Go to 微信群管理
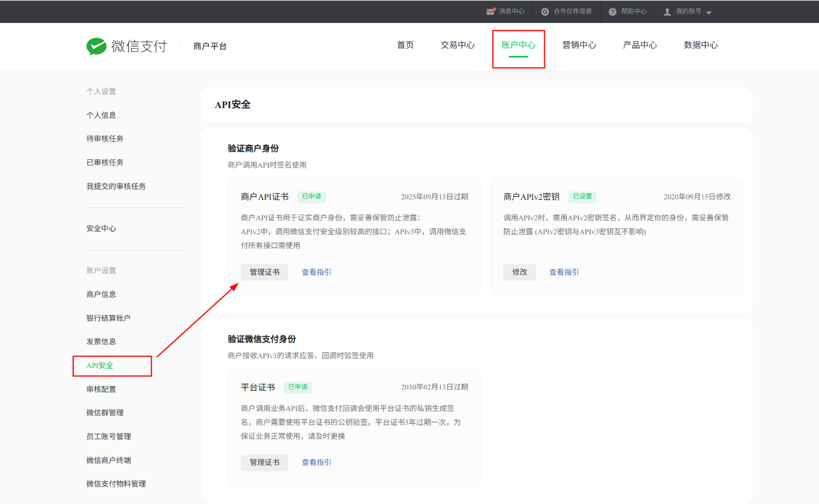This screenshot has height=504, width=819. click(105, 413)
